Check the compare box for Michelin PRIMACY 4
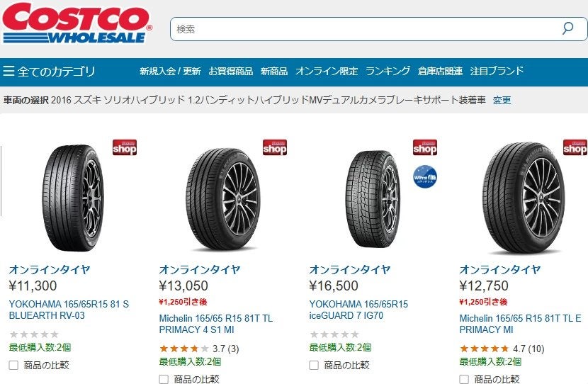The width and height of the screenshot is (588, 384). click(164, 379)
